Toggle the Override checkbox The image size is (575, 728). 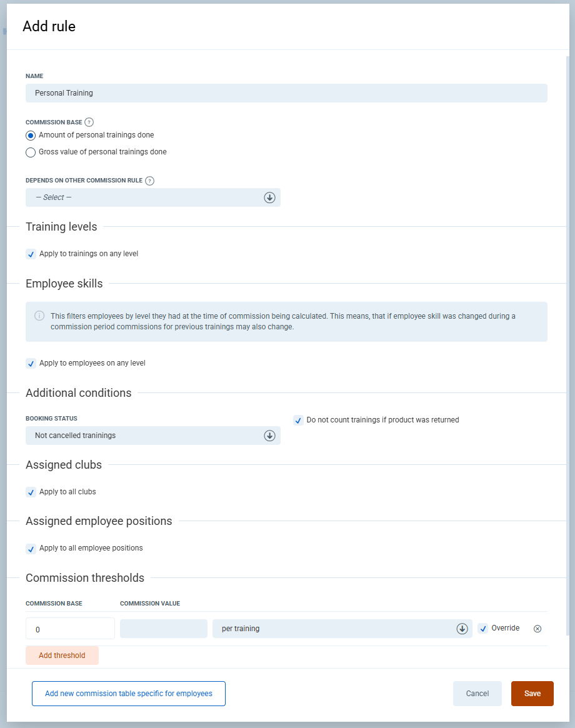click(483, 629)
